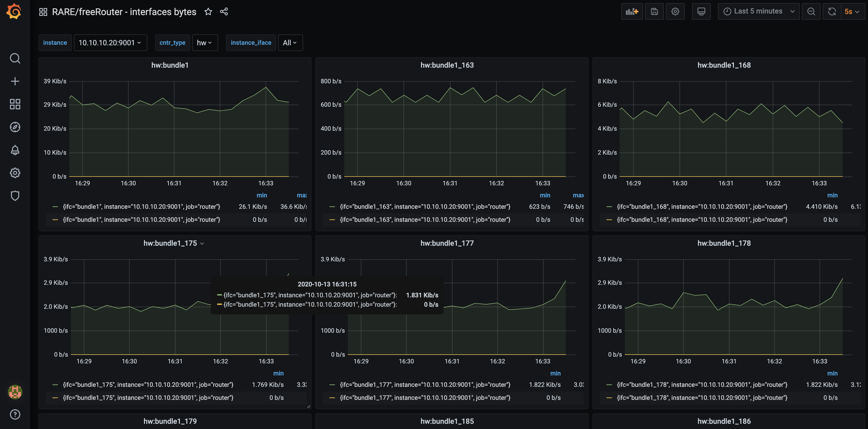Open the Last 5 minutes time picker
This screenshot has height=429, width=868.
coord(758,11)
